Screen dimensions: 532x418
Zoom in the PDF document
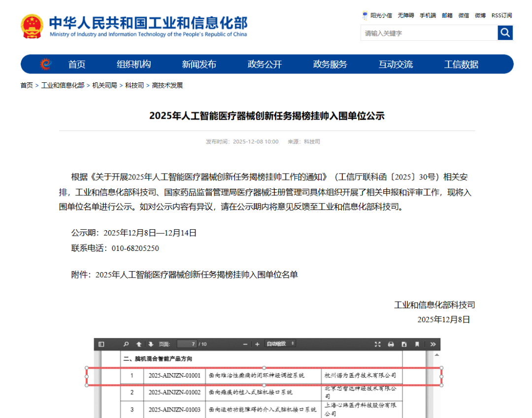pyautogui.click(x=257, y=345)
